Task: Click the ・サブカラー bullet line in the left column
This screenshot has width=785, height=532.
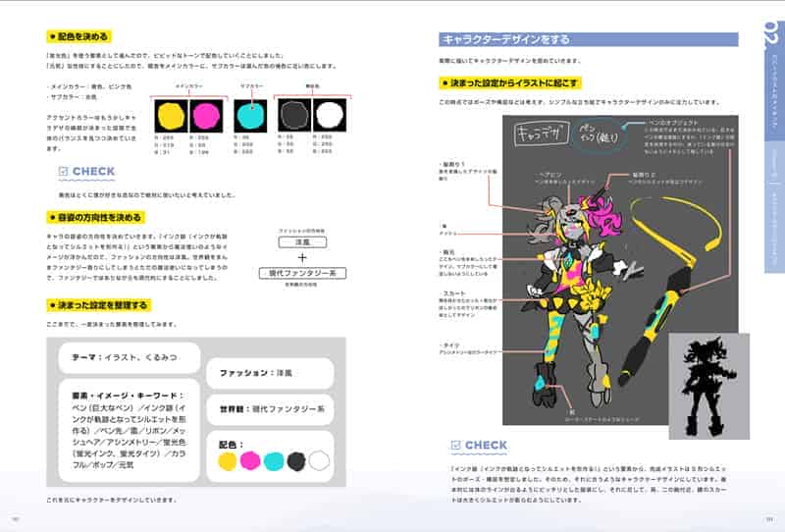Action: click(x=72, y=97)
